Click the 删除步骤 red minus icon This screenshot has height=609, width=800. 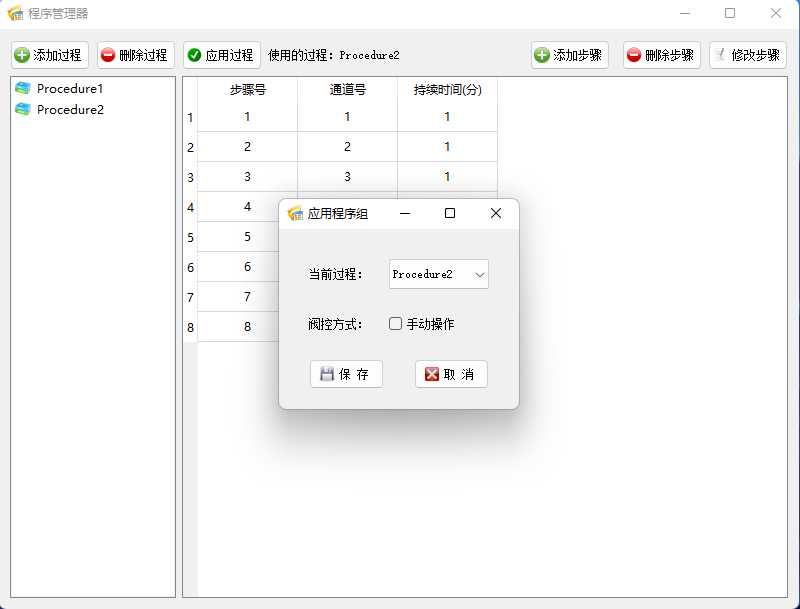[634, 55]
